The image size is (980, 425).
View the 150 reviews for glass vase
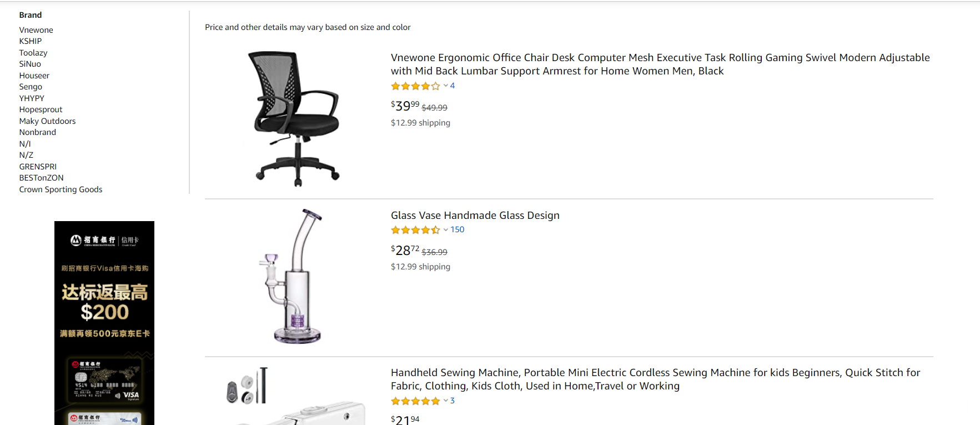(458, 229)
